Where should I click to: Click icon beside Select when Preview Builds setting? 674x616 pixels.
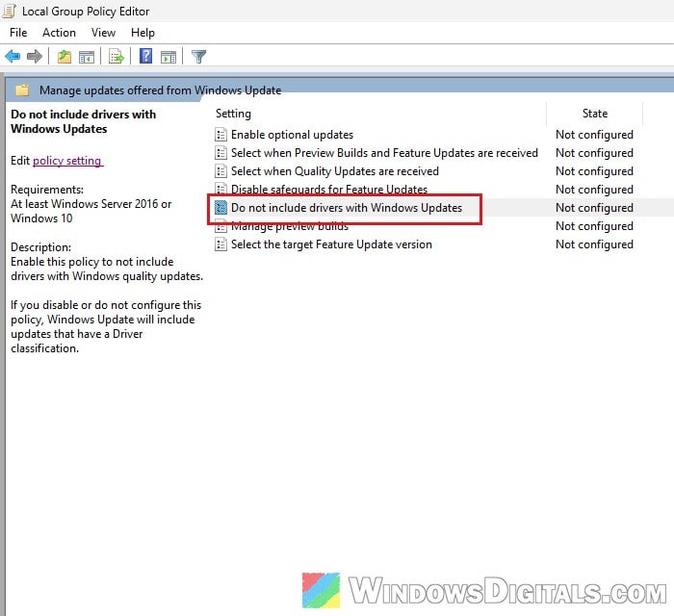click(220, 153)
